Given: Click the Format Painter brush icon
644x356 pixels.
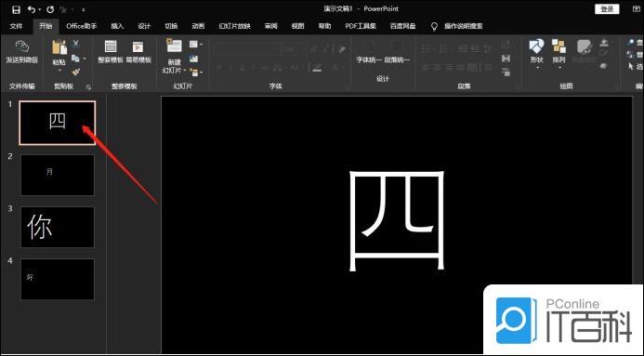Looking at the screenshot, I should [x=75, y=73].
